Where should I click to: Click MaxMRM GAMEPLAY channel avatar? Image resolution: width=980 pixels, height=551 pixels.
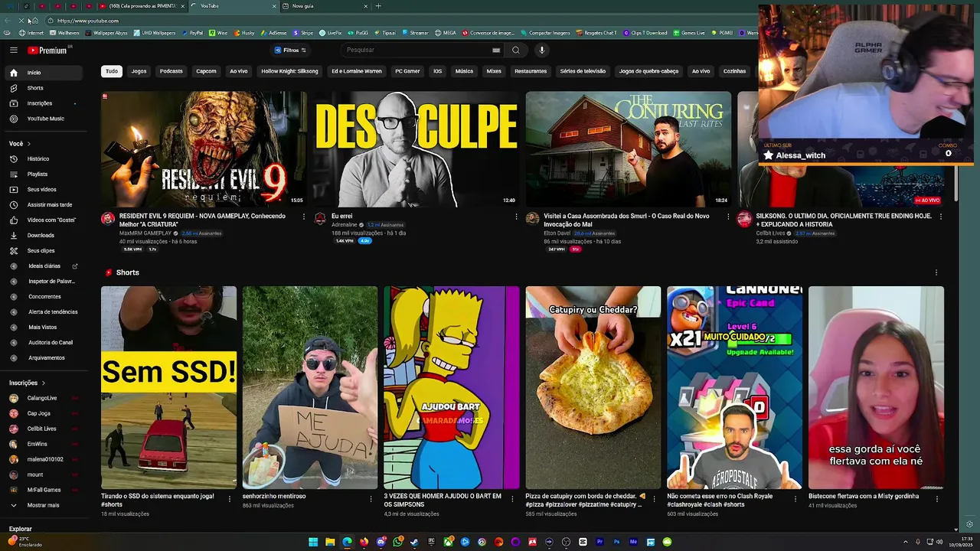tap(108, 219)
